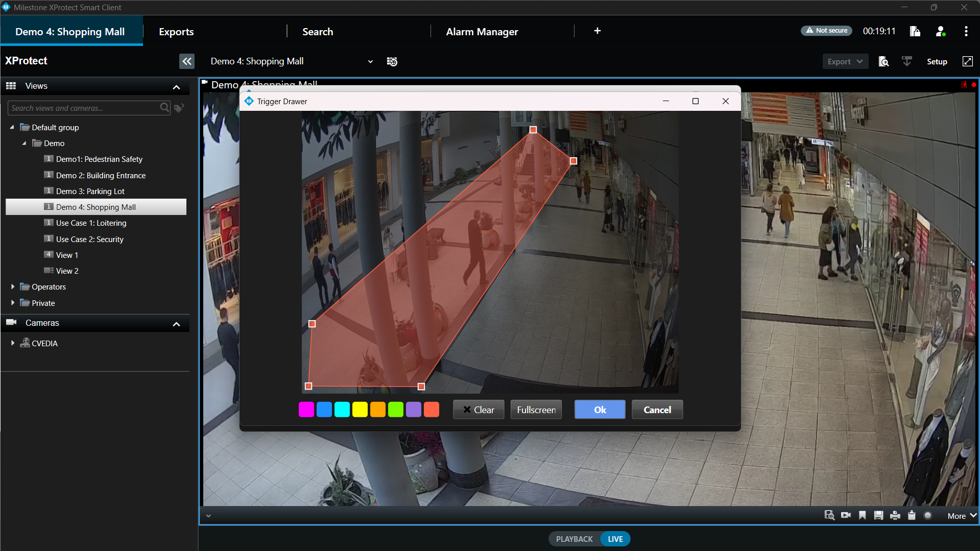Pick the purple color swatch
Screen dimensions: 980x551
click(414, 410)
